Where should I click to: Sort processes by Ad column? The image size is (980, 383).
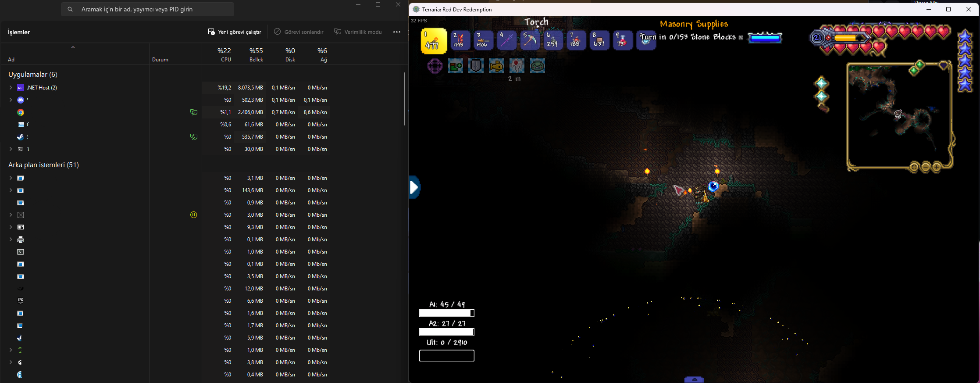[x=75, y=54]
